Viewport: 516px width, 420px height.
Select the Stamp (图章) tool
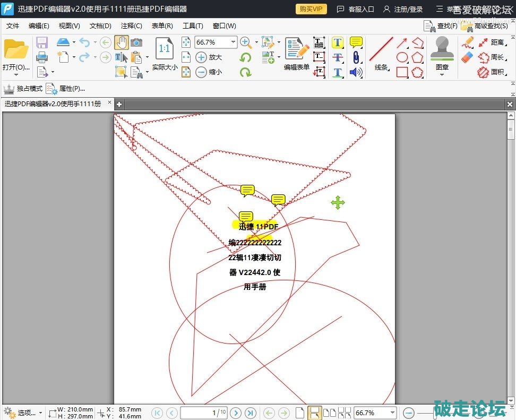pos(442,53)
